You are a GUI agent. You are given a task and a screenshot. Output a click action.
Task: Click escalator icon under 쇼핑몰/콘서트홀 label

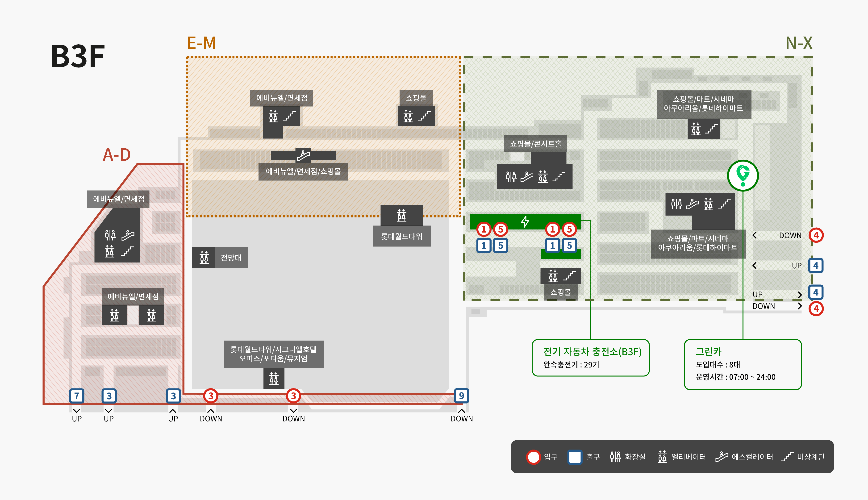(x=527, y=177)
